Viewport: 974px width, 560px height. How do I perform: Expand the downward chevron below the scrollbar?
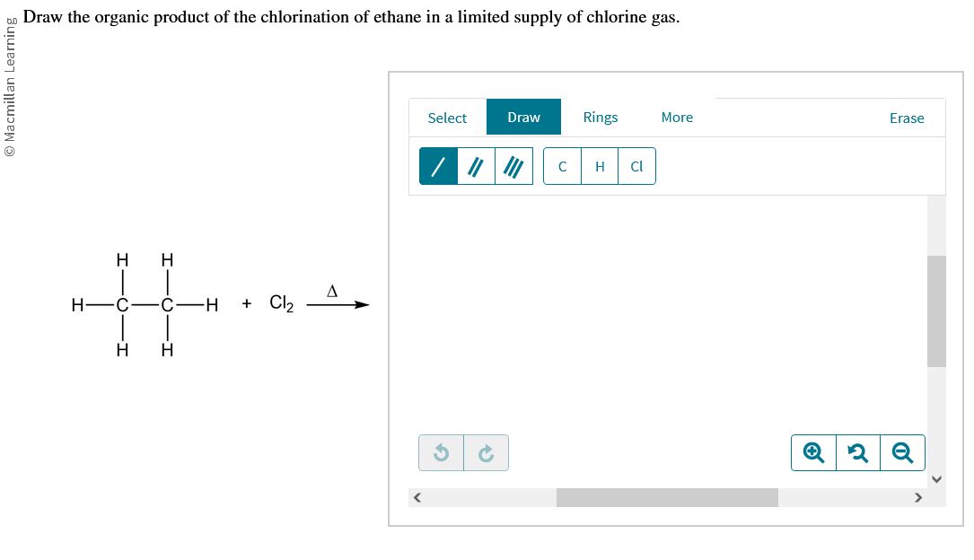(x=936, y=479)
